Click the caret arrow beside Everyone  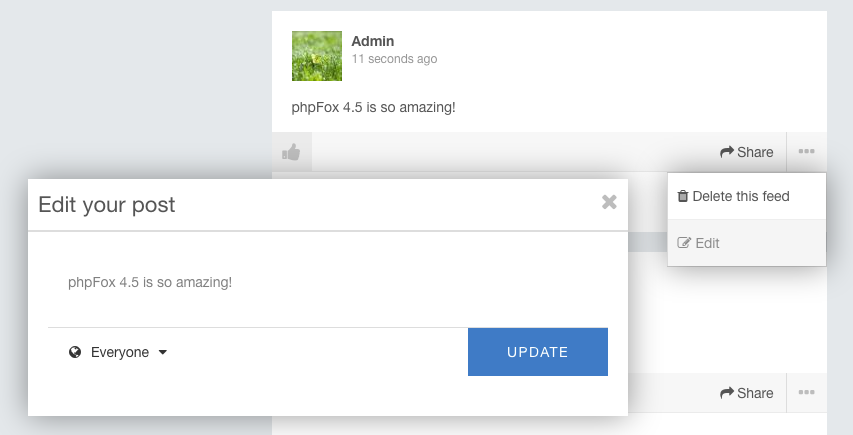click(x=162, y=352)
